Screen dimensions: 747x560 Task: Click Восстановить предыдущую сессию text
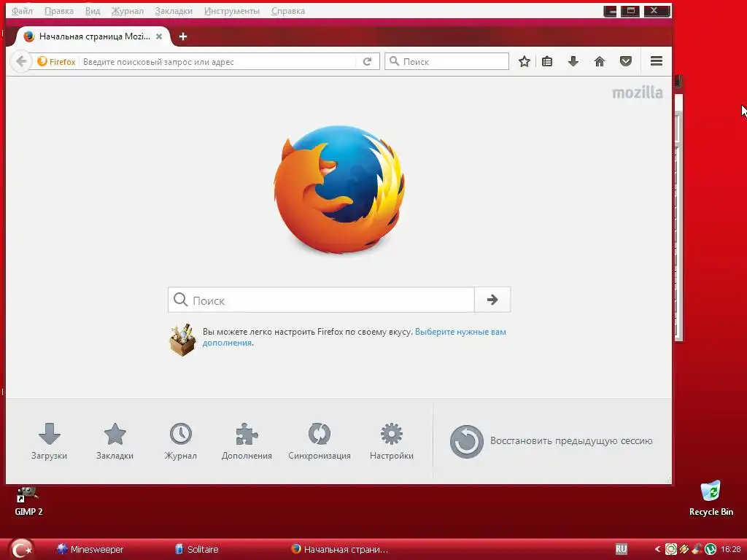pyautogui.click(x=571, y=441)
